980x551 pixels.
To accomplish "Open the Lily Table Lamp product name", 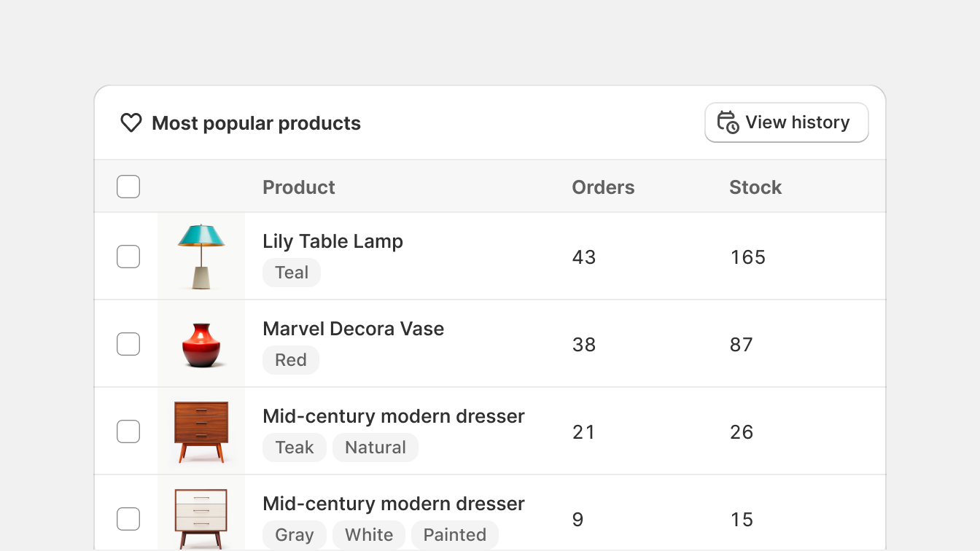I will coord(332,241).
